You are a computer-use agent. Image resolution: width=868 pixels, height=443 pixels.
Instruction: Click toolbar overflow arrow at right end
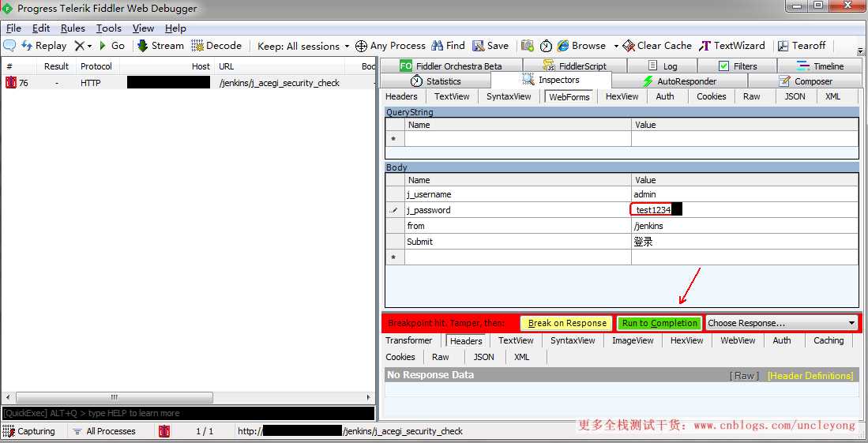click(x=860, y=51)
